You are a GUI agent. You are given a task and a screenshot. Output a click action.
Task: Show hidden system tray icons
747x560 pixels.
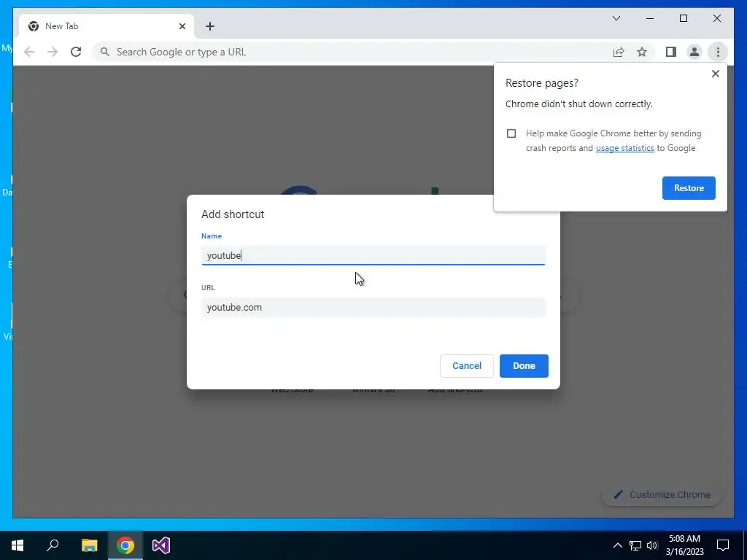[x=617, y=545]
